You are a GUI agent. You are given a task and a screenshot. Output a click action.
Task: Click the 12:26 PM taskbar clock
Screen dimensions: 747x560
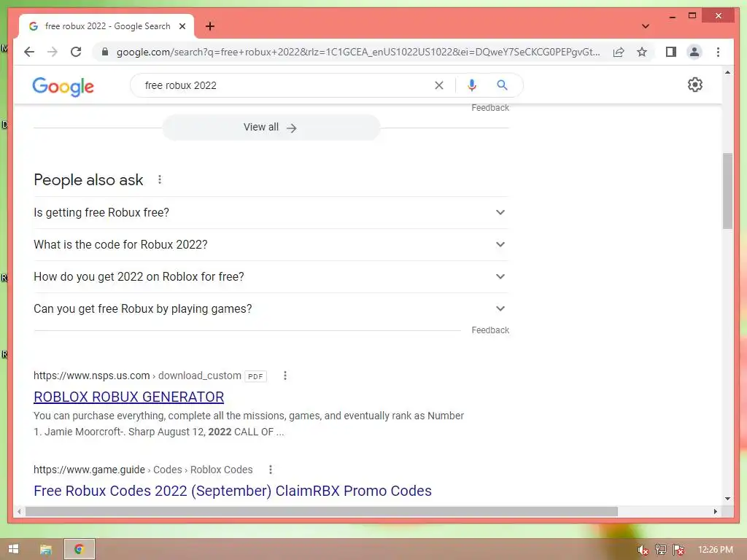click(716, 550)
